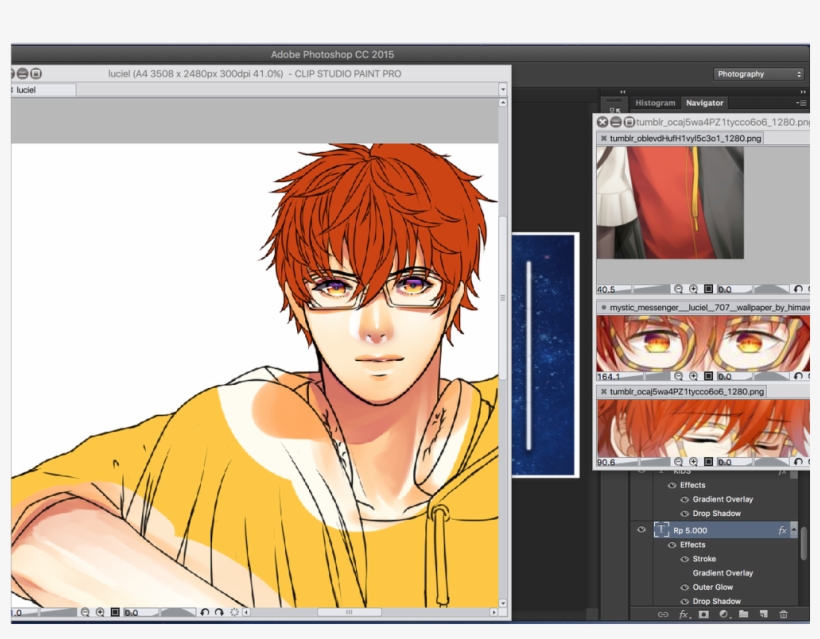820x639 pixels.
Task: Click link layers icon in Layers panel
Action: tap(663, 615)
